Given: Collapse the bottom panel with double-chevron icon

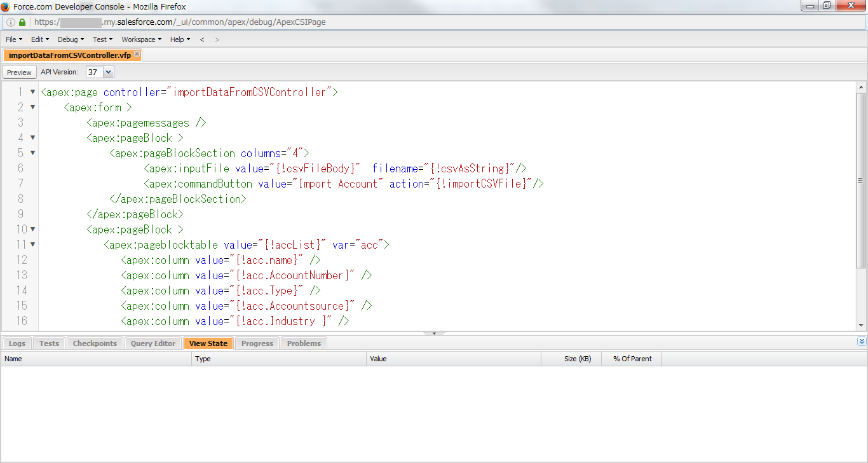Looking at the screenshot, I should pyautogui.click(x=861, y=342).
